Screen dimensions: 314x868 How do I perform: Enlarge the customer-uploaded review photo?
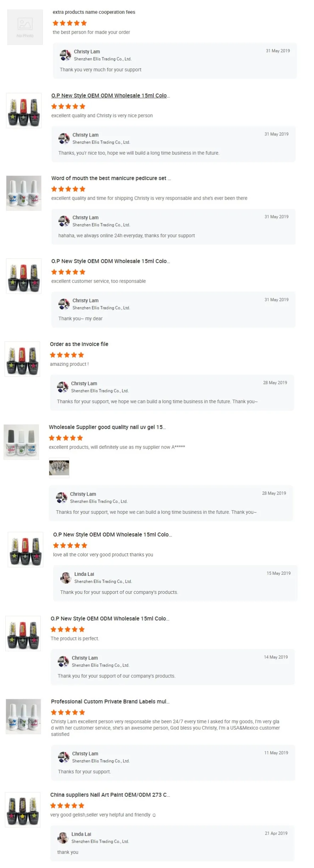59,467
